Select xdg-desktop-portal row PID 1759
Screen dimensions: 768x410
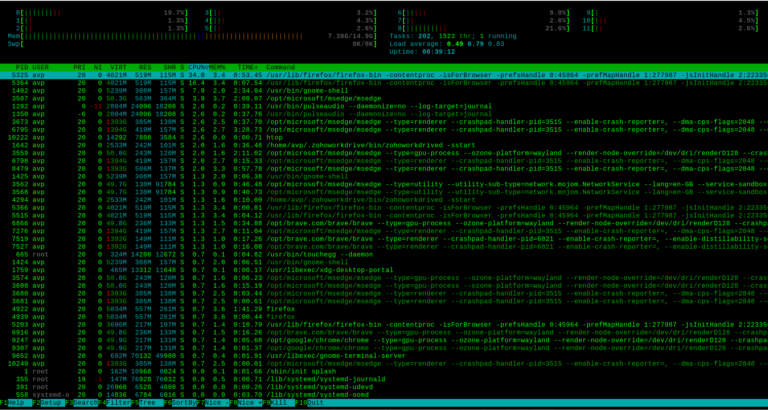384,270
